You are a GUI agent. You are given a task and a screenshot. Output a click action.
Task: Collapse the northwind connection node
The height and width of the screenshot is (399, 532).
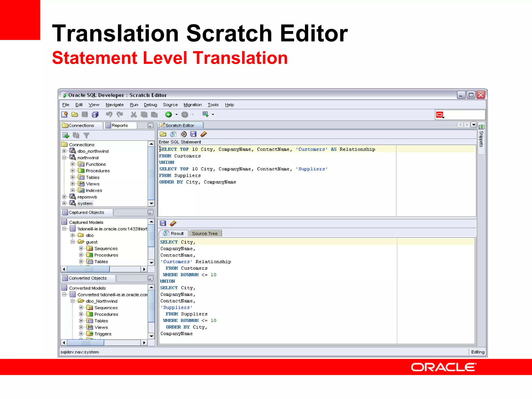(64, 157)
